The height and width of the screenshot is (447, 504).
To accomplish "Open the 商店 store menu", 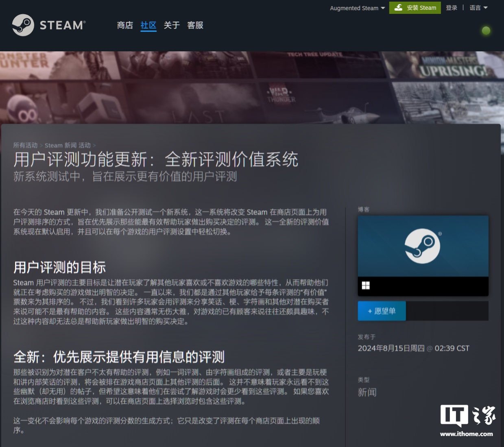I will [x=124, y=25].
